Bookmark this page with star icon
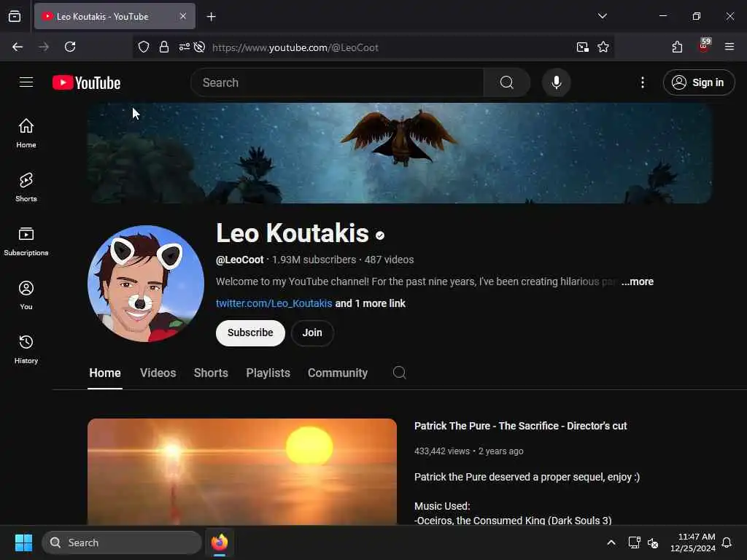Screen dimensions: 747x560 [603, 47]
